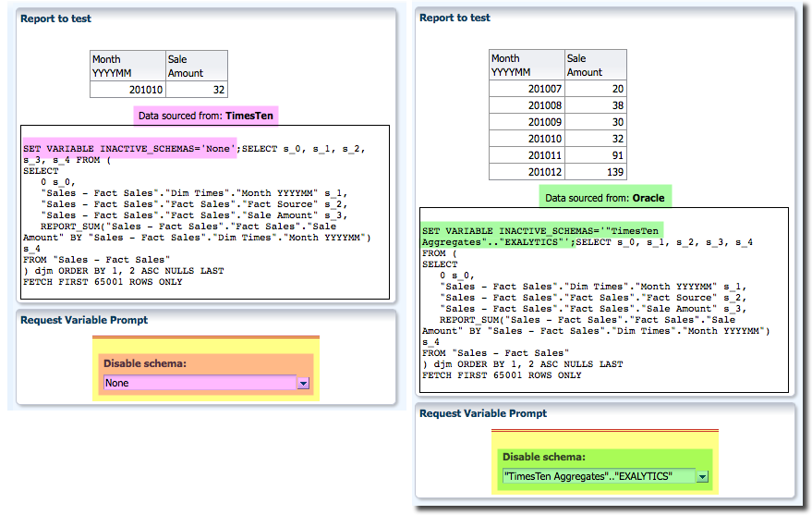
Task: Select Sale Amount header in TimesTen-sourced table
Action: click(196, 66)
